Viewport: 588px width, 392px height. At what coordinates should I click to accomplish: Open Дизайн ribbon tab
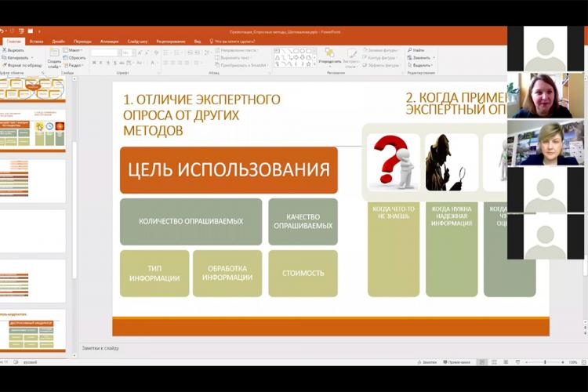(59, 42)
